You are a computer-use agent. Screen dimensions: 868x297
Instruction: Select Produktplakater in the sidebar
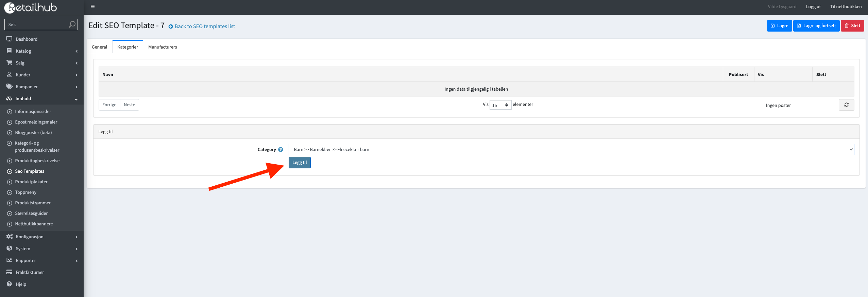click(x=31, y=182)
